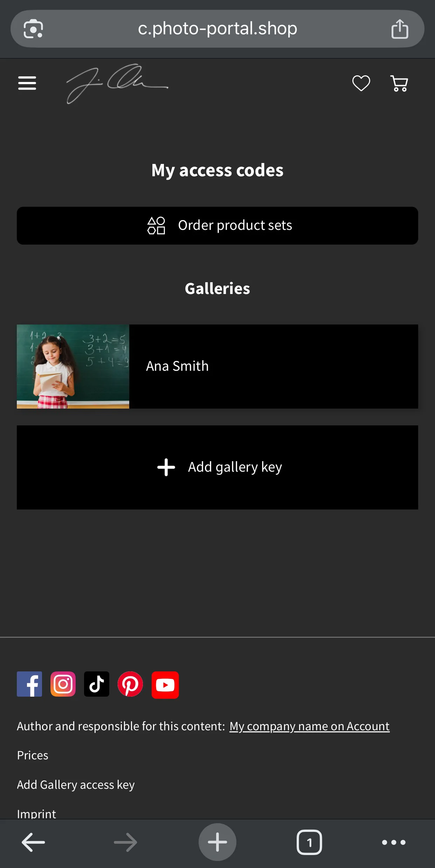
Task: Open the YouTube channel
Action: point(165,685)
